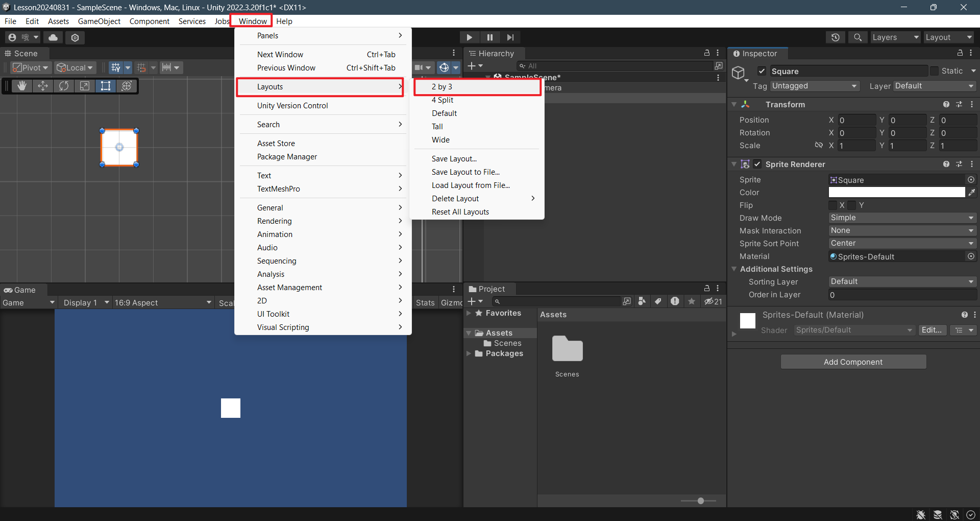Collapse the Additional Settings section
Image resolution: width=980 pixels, height=521 pixels.
coord(734,269)
